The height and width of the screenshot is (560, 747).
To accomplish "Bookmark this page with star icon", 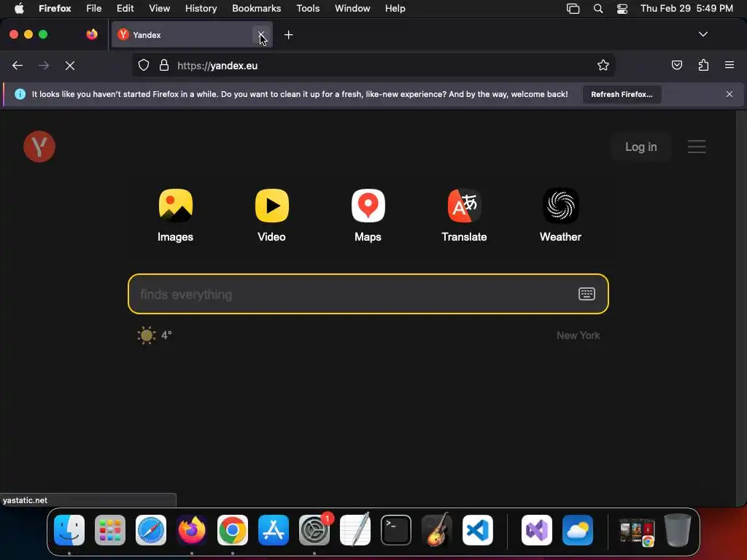I will pyautogui.click(x=603, y=65).
